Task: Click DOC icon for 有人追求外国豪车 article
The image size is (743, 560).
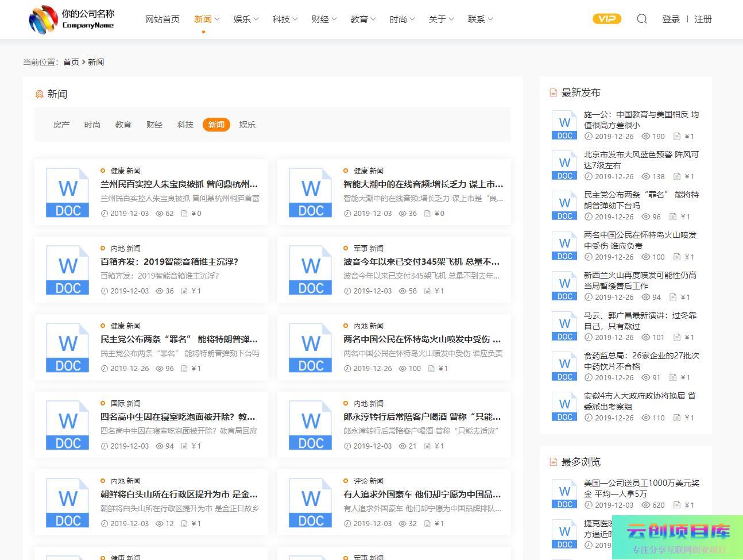Action: pos(311,503)
